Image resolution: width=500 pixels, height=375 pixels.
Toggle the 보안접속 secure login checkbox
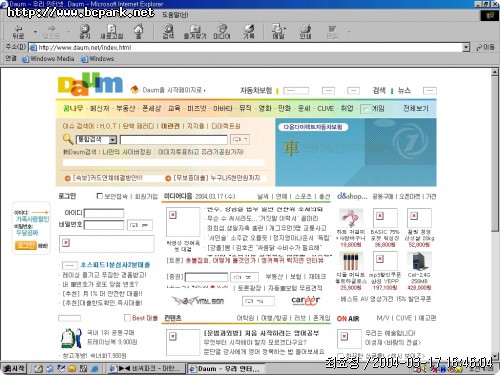click(99, 196)
